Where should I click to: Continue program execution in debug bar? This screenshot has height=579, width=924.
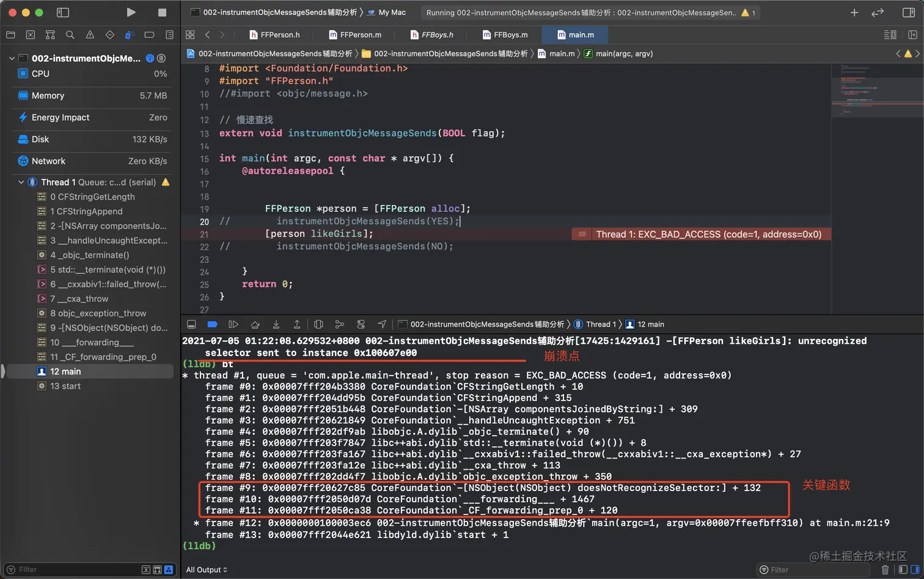point(233,324)
